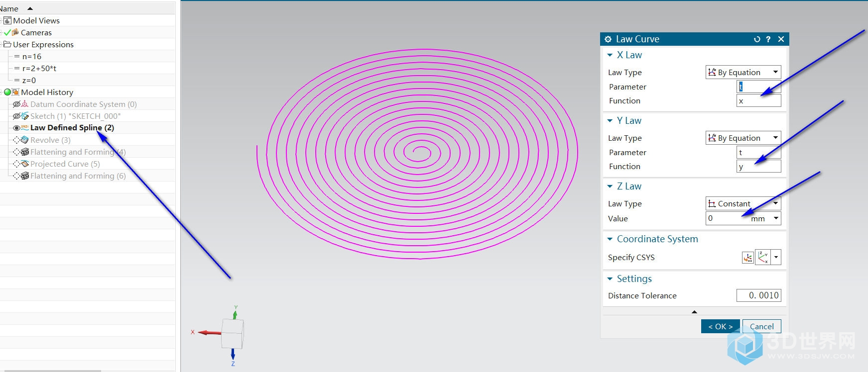This screenshot has width=868, height=372.
Task: Select Law Defined Spline (2) row
Action: [87, 128]
